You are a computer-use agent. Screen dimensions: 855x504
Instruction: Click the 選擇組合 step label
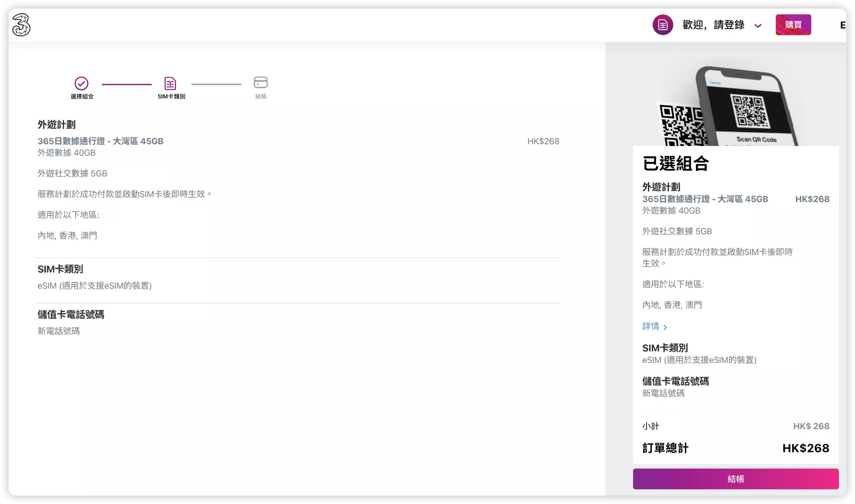82,97
